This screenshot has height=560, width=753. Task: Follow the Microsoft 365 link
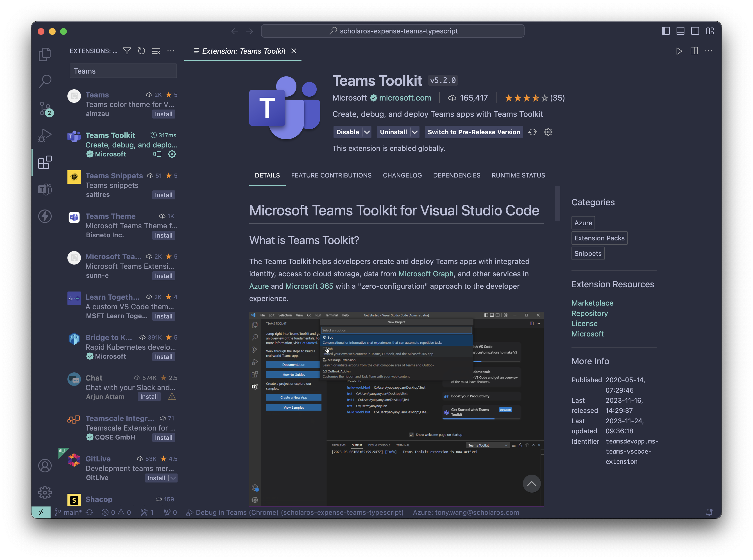tap(309, 286)
